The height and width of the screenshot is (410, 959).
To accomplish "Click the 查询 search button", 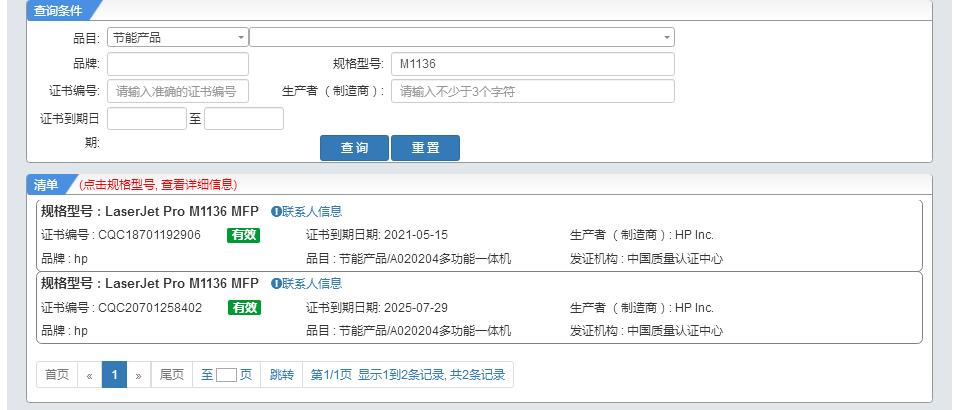I will 354,148.
